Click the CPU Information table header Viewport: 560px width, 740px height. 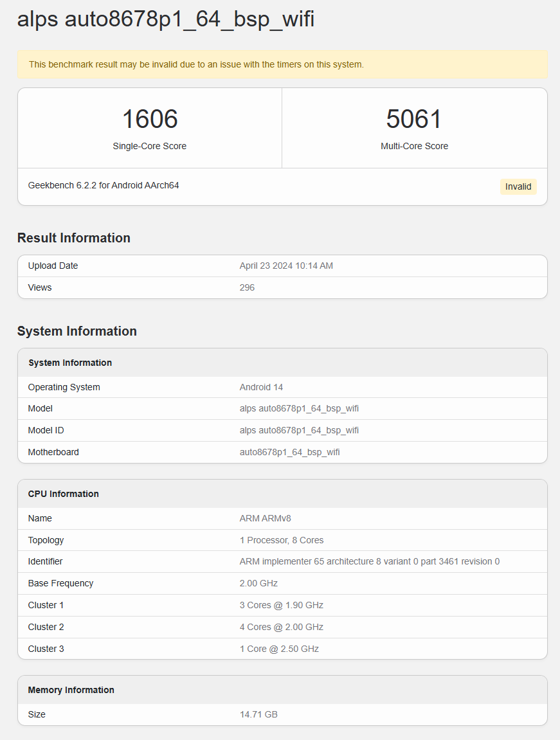coord(63,494)
